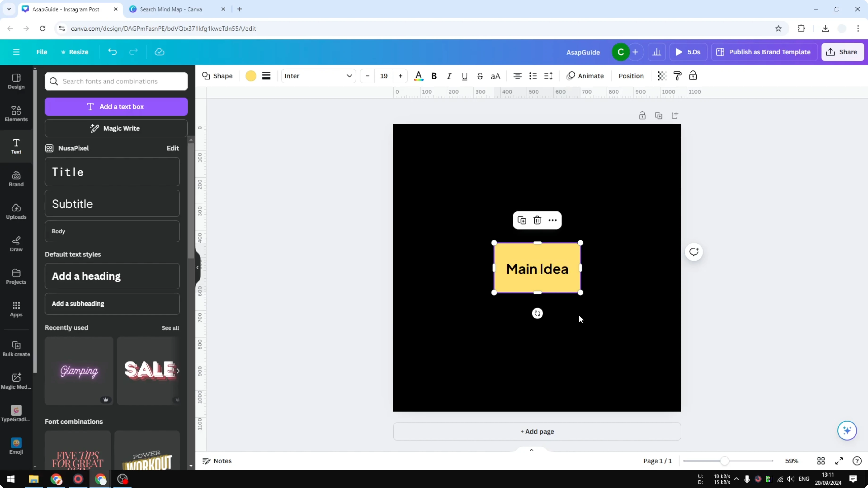Toggle uppercase text formatting
The image size is (868, 488).
click(495, 76)
